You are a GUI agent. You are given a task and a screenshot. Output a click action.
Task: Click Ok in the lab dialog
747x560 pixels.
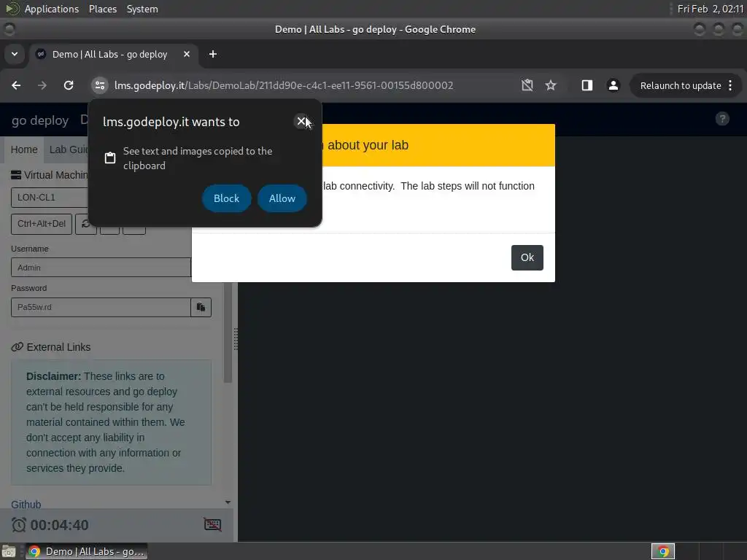click(x=527, y=257)
